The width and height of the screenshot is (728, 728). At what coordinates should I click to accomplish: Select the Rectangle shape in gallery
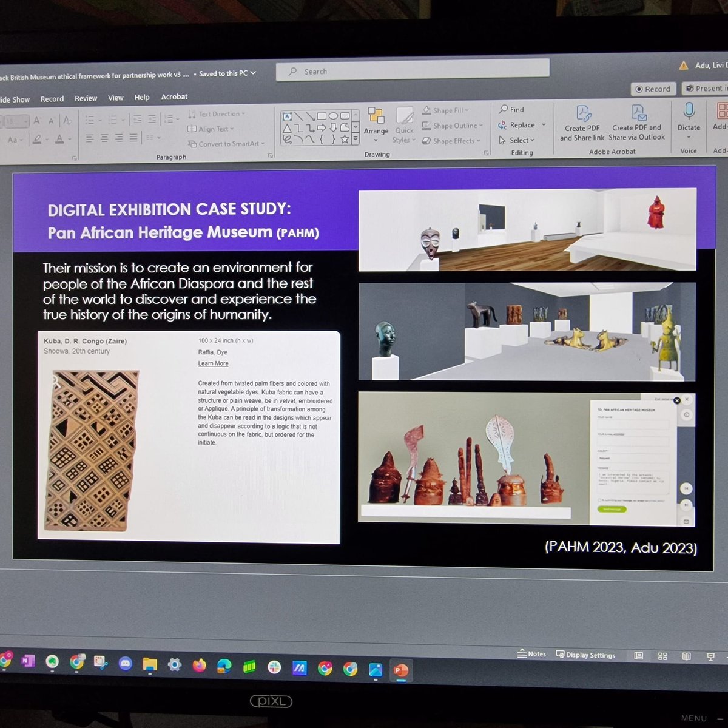point(322,116)
